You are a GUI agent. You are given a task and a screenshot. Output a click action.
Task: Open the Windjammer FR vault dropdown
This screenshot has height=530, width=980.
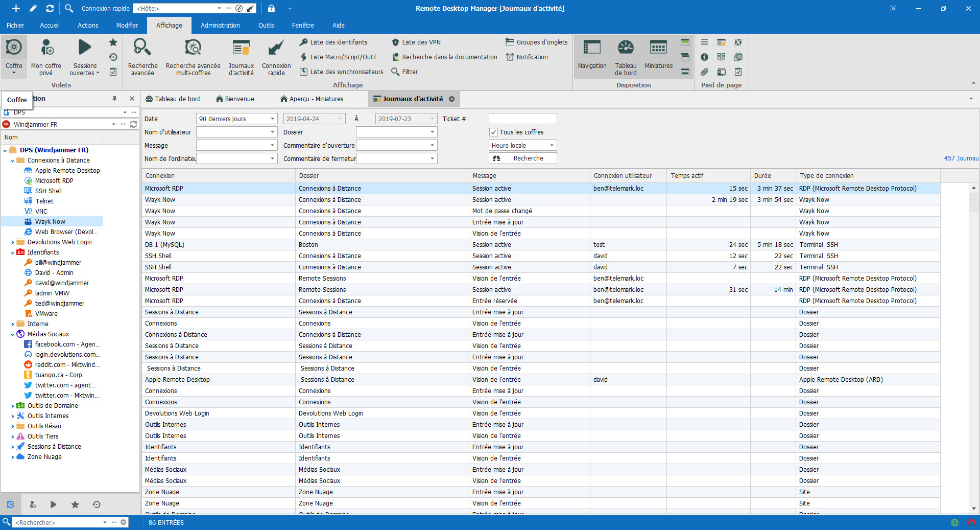[x=113, y=124]
